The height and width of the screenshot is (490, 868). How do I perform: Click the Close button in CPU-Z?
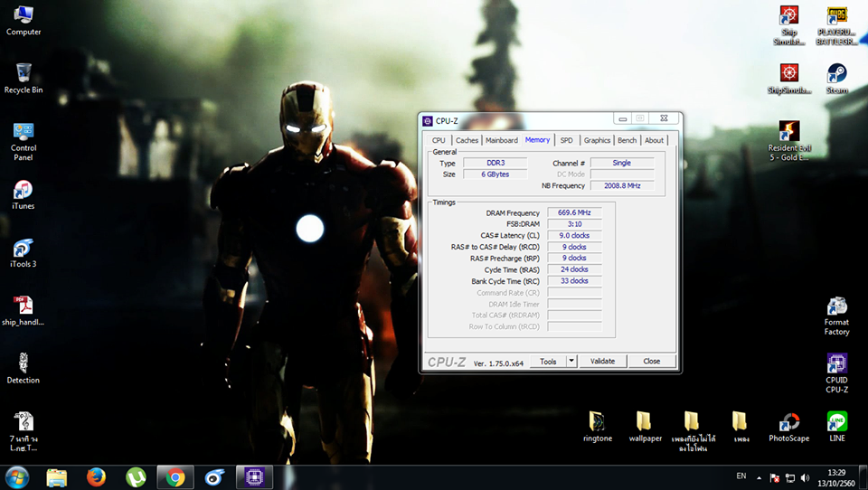click(652, 362)
